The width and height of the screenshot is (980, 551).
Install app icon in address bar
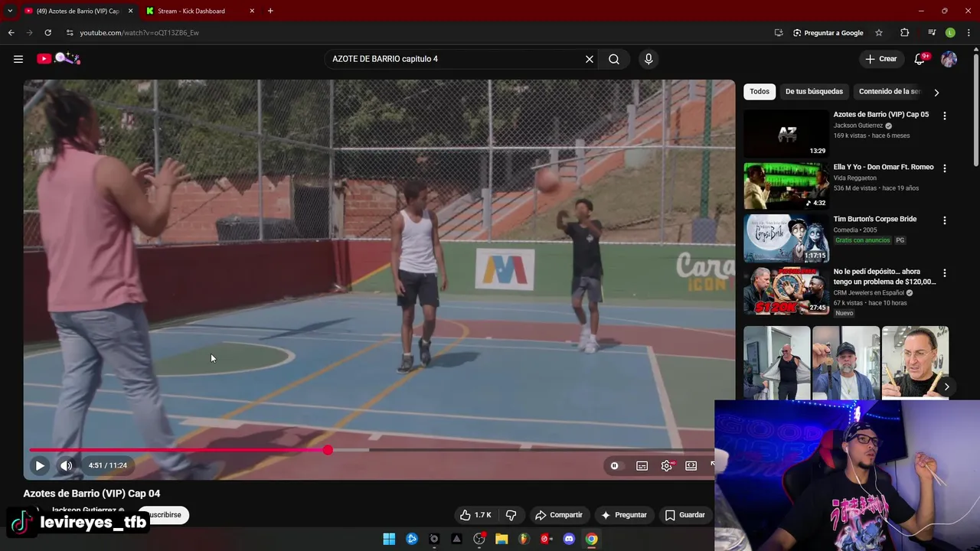click(x=779, y=33)
